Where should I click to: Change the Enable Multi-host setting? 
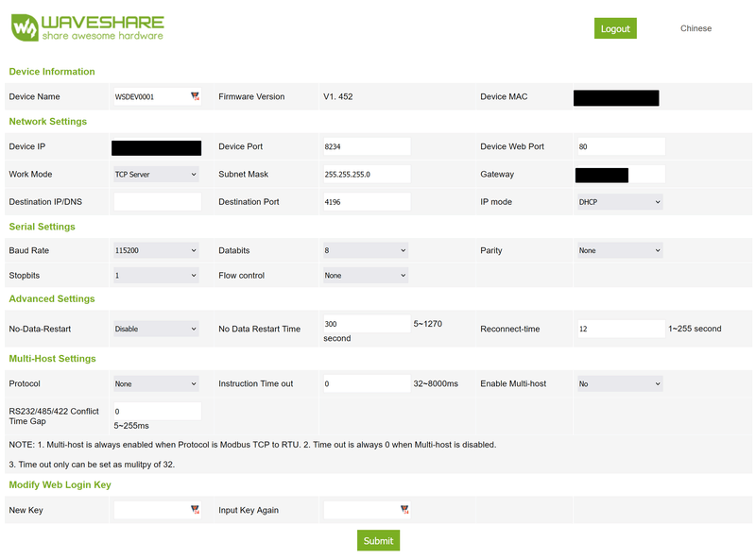(x=619, y=383)
